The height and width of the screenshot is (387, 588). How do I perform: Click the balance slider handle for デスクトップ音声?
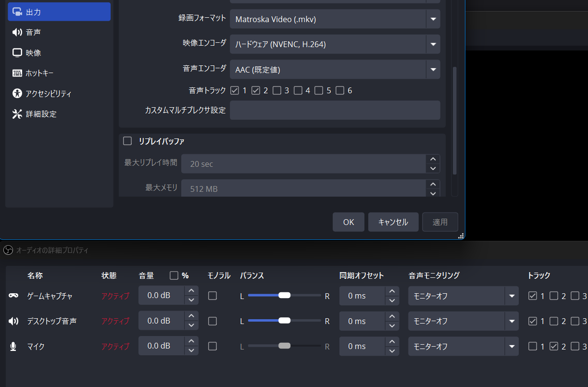point(285,320)
